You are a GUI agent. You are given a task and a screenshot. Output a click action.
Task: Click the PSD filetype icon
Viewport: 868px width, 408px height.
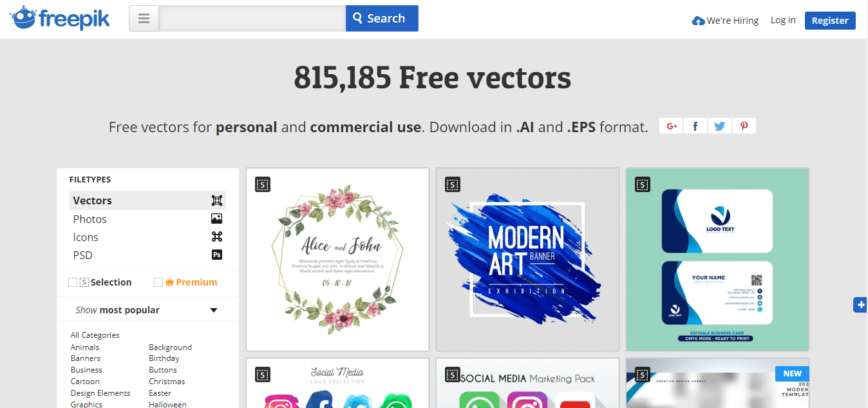pos(216,255)
